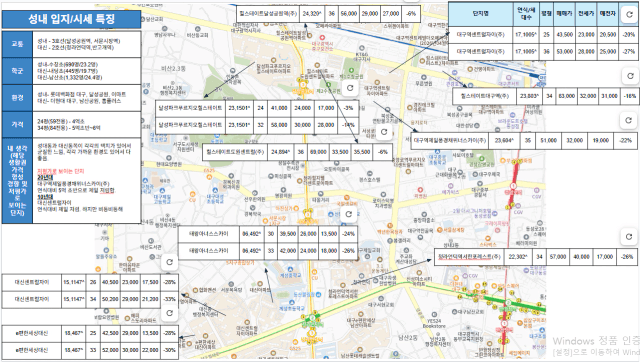Click the refresh icon above the 태왕아너스스카이 table

349,214
